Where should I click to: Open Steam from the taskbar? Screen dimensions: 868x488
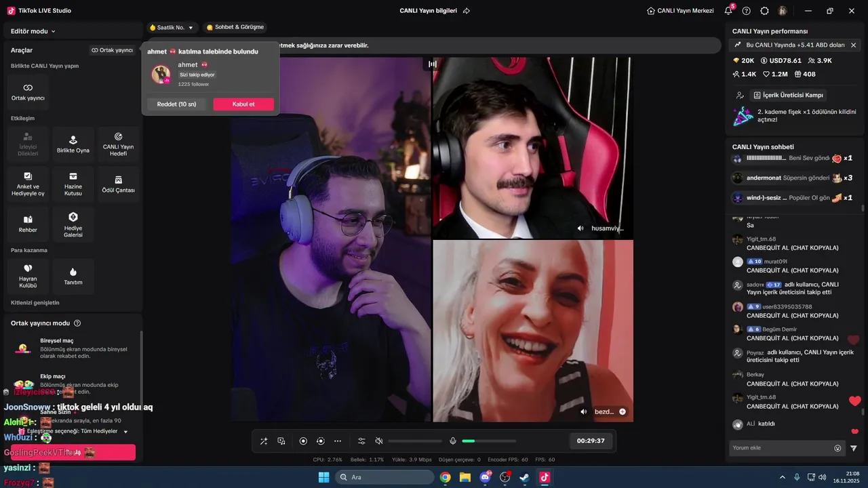[x=524, y=477]
